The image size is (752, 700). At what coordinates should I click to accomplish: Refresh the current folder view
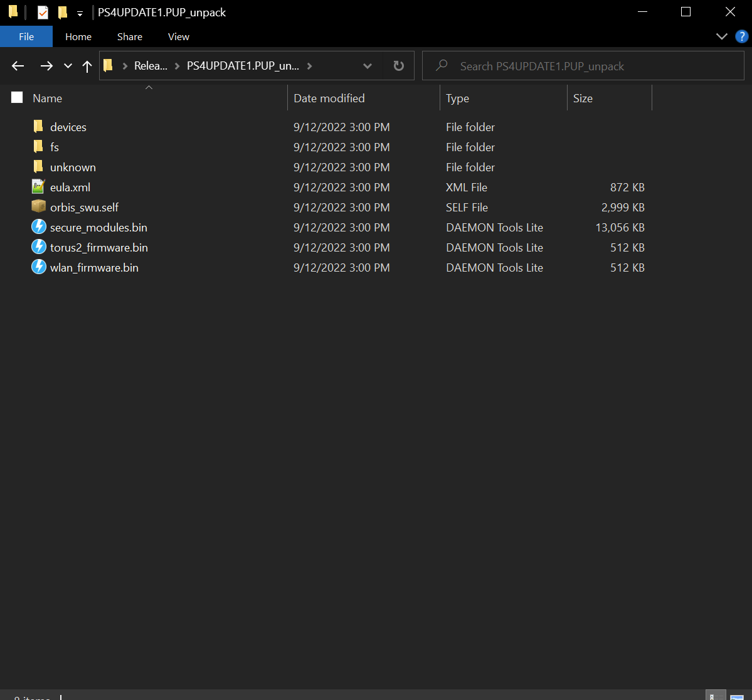(x=398, y=66)
